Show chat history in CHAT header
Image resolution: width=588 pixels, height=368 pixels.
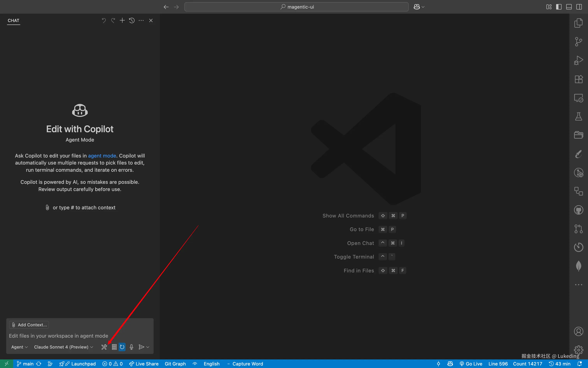coord(132,20)
